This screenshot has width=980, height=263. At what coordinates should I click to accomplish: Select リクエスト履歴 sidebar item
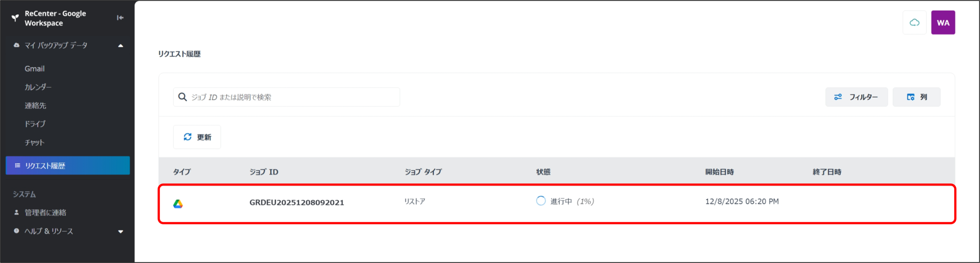[68, 166]
